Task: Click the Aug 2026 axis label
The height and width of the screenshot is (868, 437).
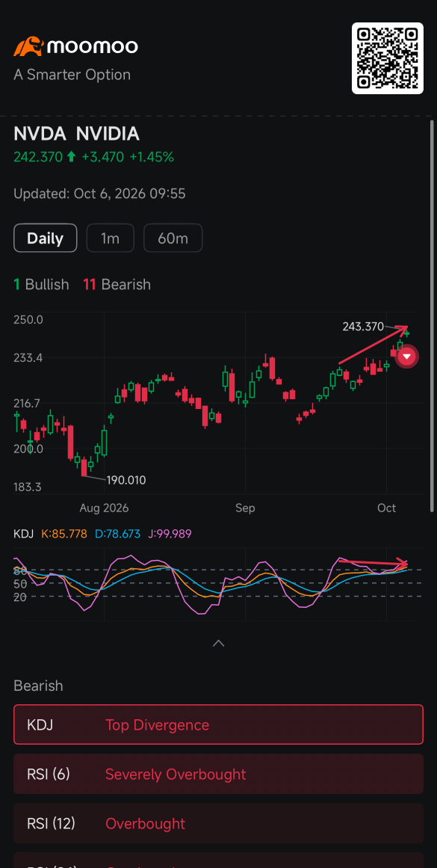Action: (104, 508)
